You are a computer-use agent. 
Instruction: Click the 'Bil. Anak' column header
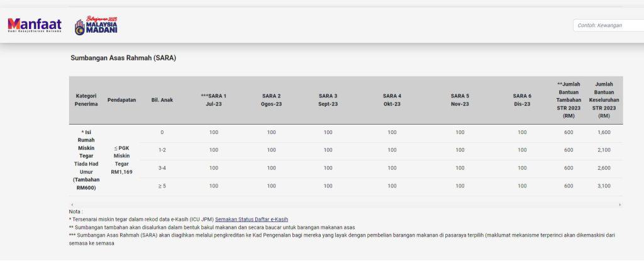(x=162, y=100)
